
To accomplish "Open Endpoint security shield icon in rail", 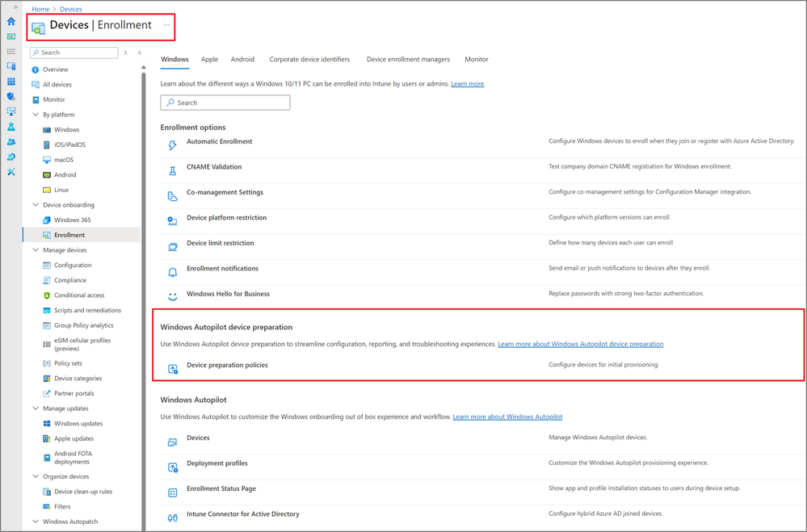I will pyautogui.click(x=11, y=97).
